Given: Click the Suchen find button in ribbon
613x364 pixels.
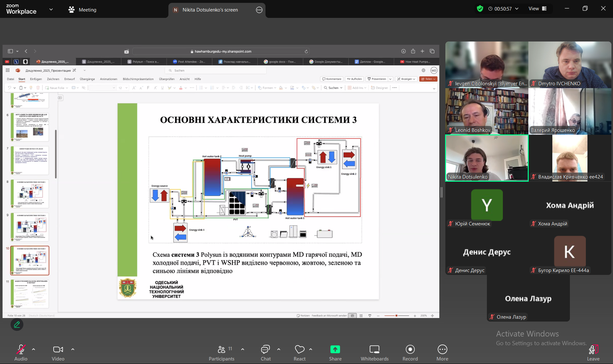Looking at the screenshot, I should (x=333, y=88).
